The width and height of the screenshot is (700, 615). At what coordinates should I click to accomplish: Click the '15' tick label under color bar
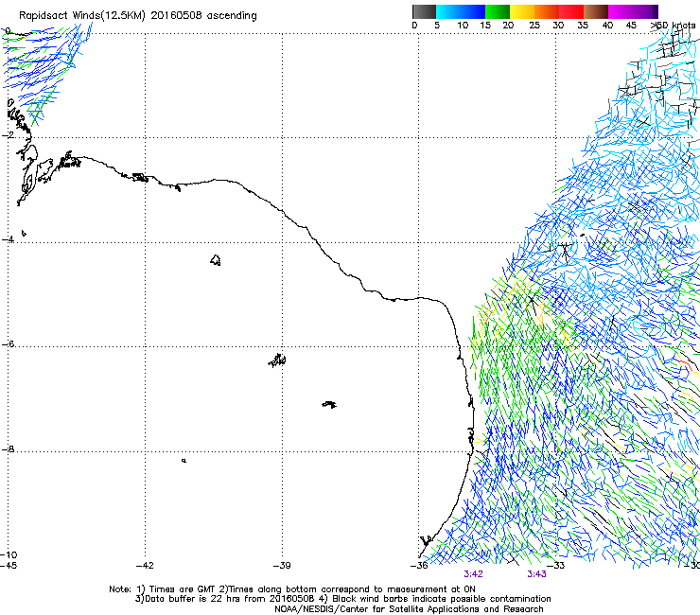[x=485, y=26]
